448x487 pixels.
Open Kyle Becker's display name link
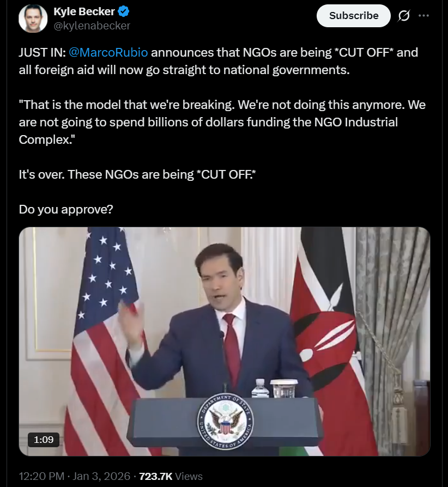(x=84, y=11)
